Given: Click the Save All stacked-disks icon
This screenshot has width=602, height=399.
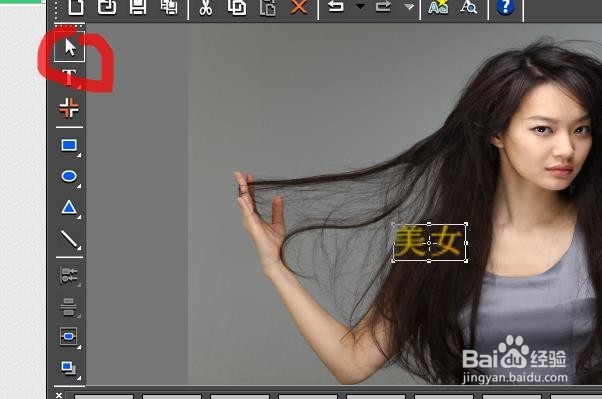Looking at the screenshot, I should tap(169, 7).
